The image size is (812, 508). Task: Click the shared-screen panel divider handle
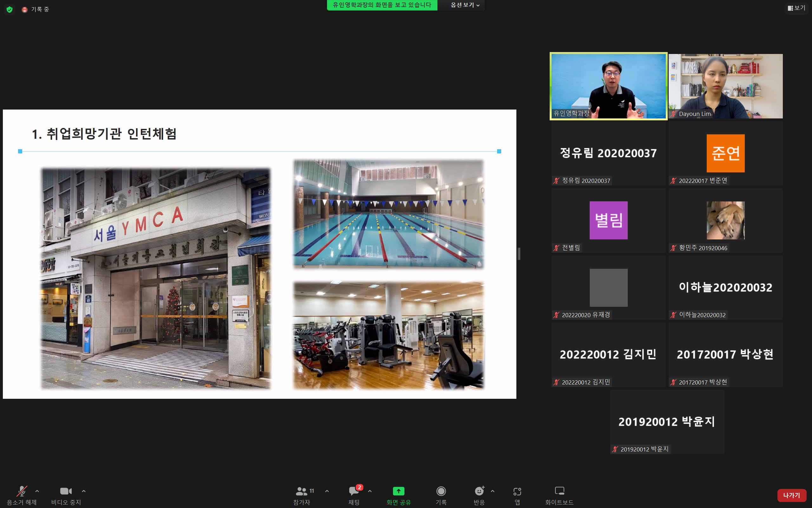[519, 254]
